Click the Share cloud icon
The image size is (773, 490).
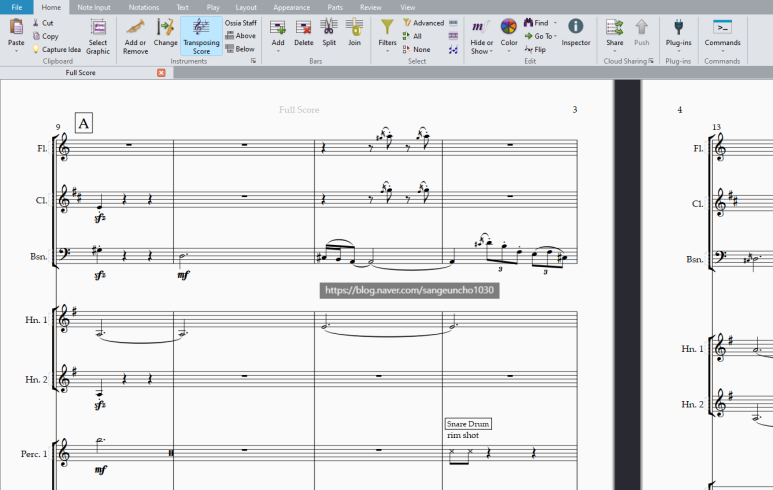[x=615, y=28]
